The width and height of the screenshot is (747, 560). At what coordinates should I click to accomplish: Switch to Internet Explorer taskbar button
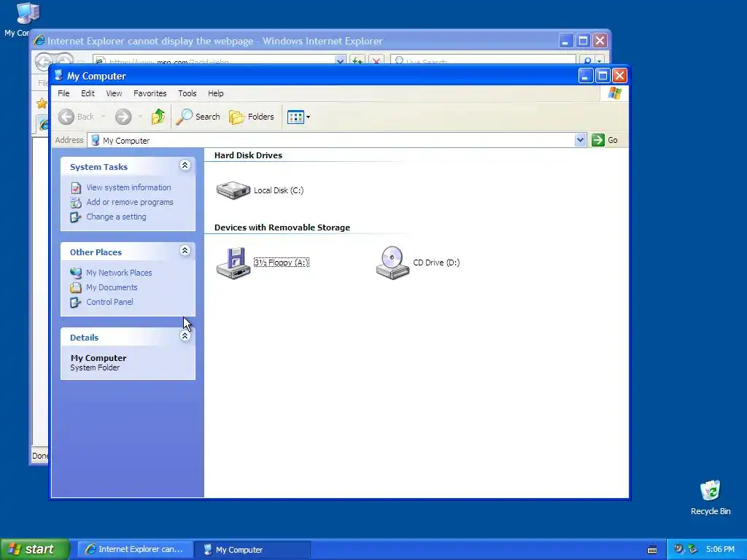point(135,549)
